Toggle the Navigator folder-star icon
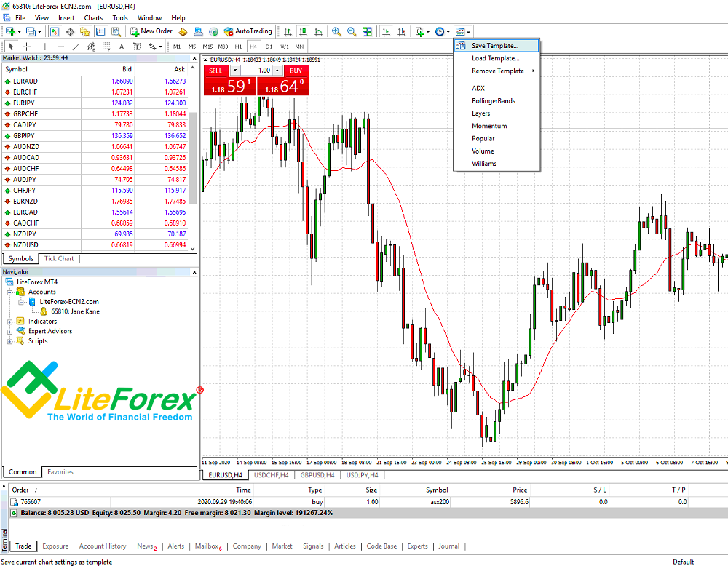 (x=85, y=31)
